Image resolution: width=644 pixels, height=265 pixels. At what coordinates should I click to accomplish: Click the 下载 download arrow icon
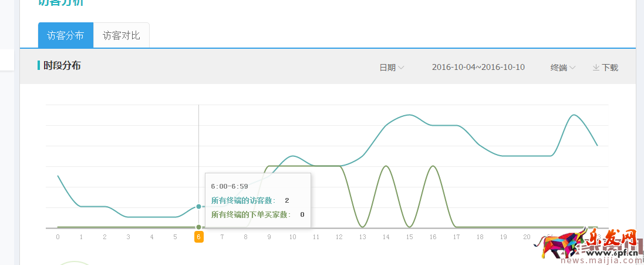pyautogui.click(x=596, y=68)
